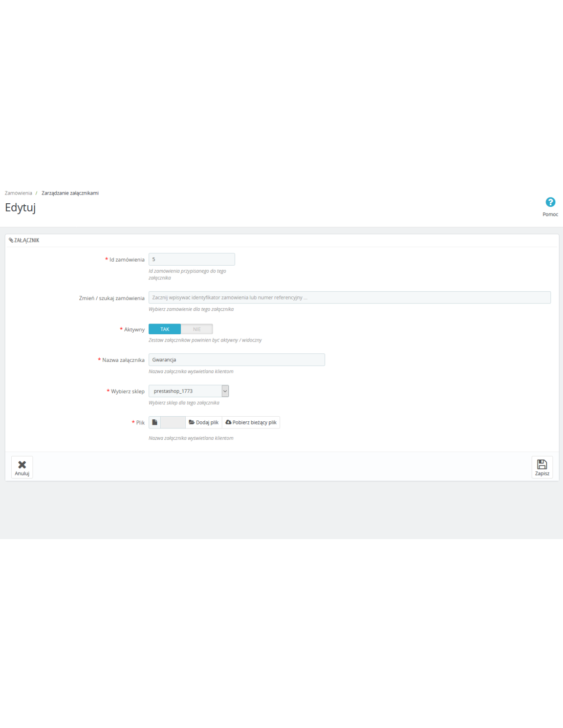
Task: Click the 'Wybierz zamowienie dla tego załącznika' hint
Action: pyautogui.click(x=191, y=309)
